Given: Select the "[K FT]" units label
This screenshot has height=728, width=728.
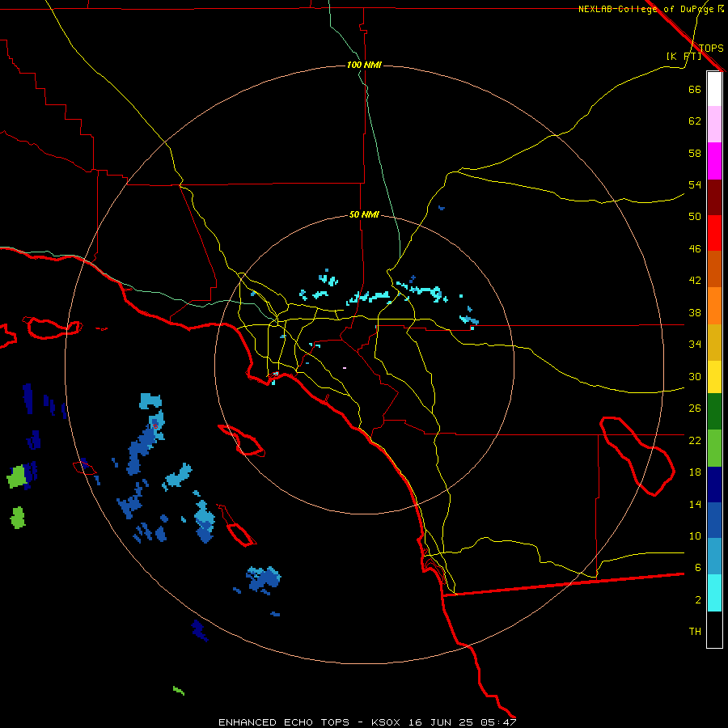Looking at the screenshot, I should click(684, 56).
